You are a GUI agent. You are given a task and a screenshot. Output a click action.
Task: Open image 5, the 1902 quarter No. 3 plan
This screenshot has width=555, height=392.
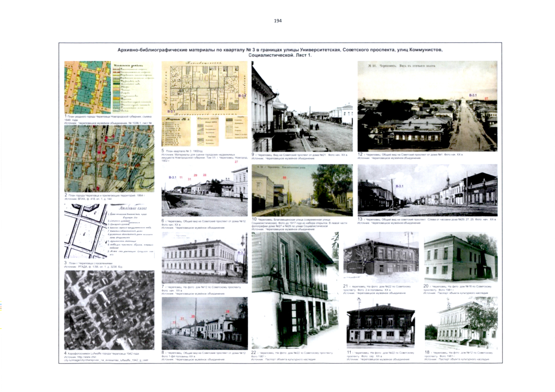click(x=204, y=104)
